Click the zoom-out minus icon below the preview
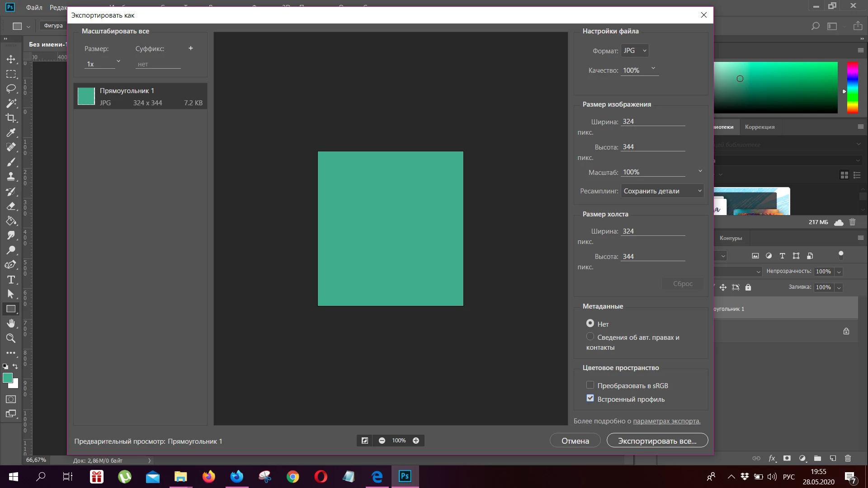The width and height of the screenshot is (868, 488). (x=382, y=441)
